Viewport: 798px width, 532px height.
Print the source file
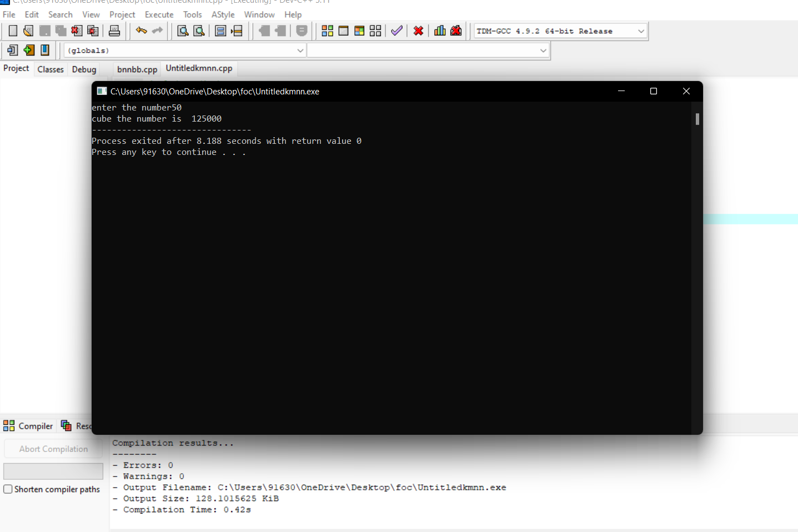114,31
